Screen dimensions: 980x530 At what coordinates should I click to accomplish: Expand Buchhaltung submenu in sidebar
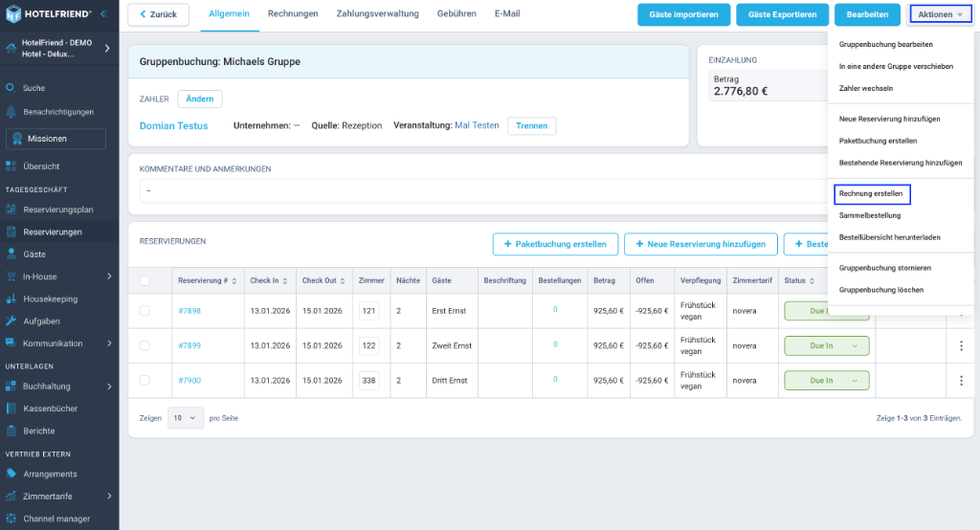point(109,386)
